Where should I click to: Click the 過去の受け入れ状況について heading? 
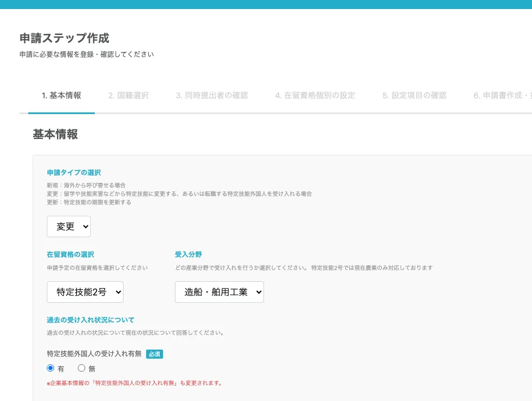(91, 320)
